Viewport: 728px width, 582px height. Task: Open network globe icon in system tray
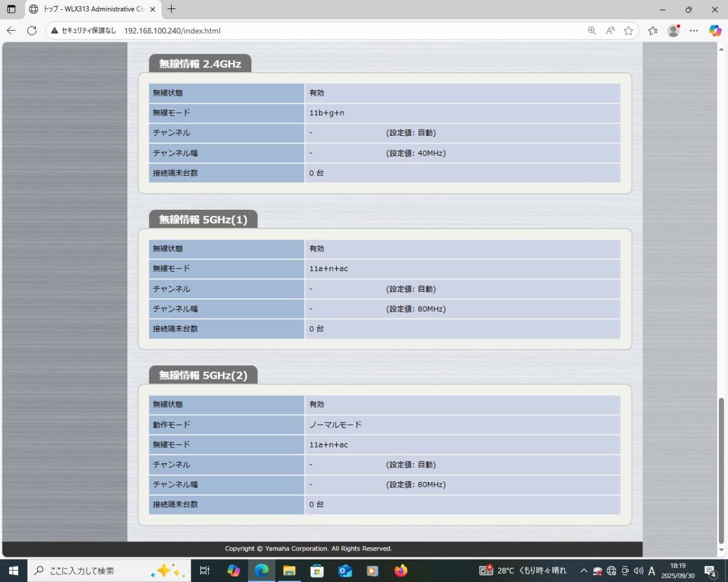612,570
